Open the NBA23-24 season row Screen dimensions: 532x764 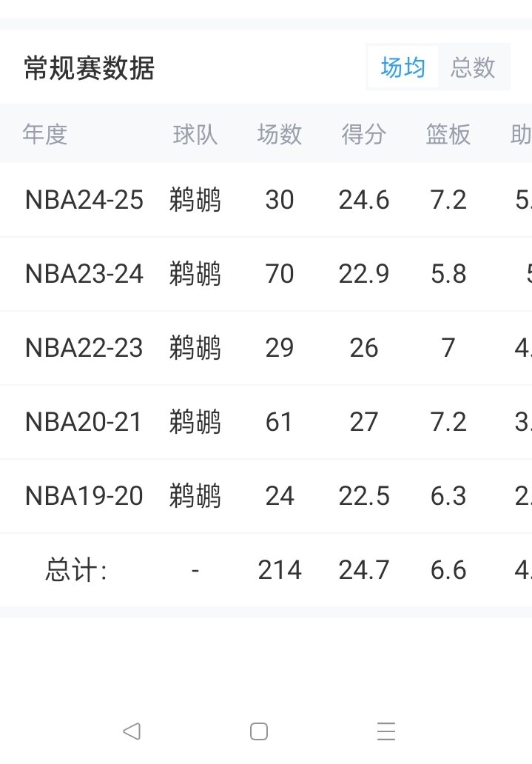[84, 274]
